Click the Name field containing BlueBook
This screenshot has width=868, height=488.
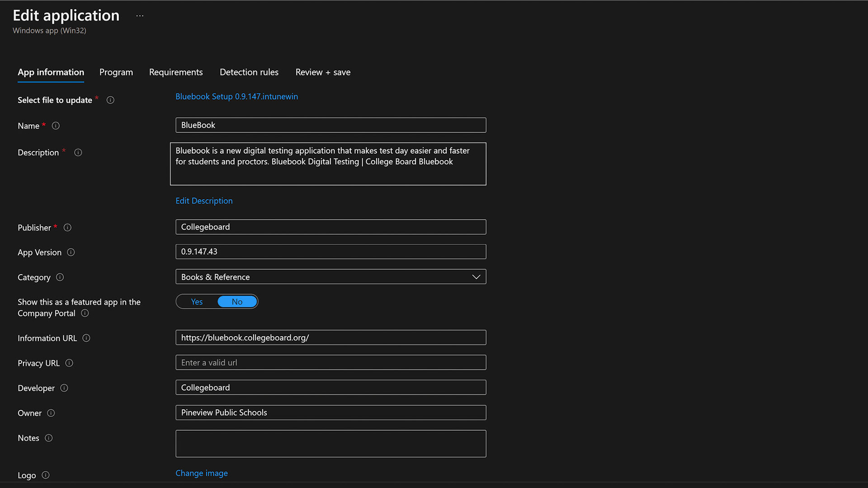[x=331, y=125]
